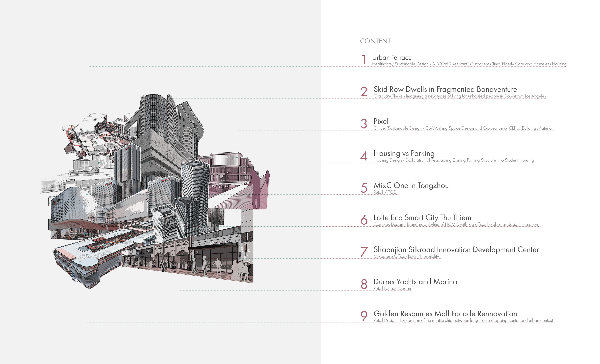Open Durres Yachts and Marina entry

point(415,282)
